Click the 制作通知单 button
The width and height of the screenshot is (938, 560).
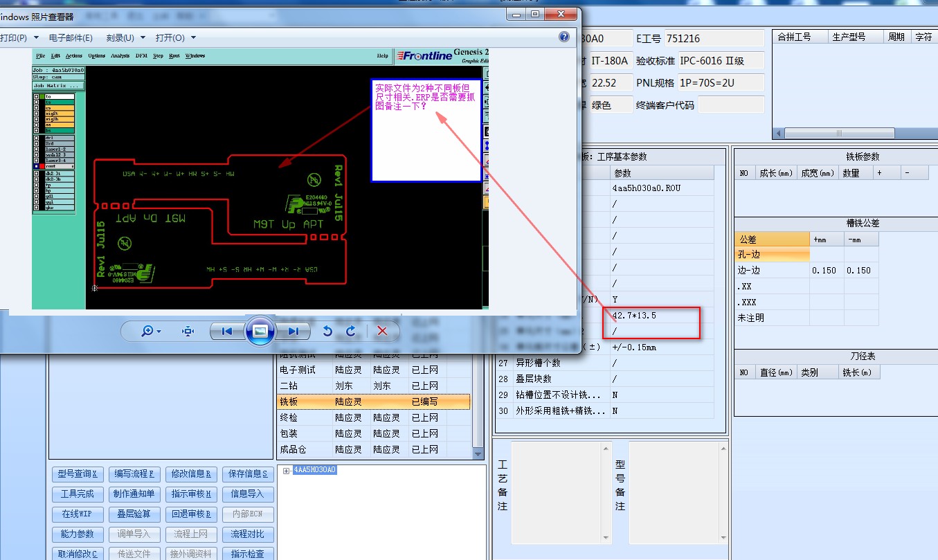[x=134, y=494]
